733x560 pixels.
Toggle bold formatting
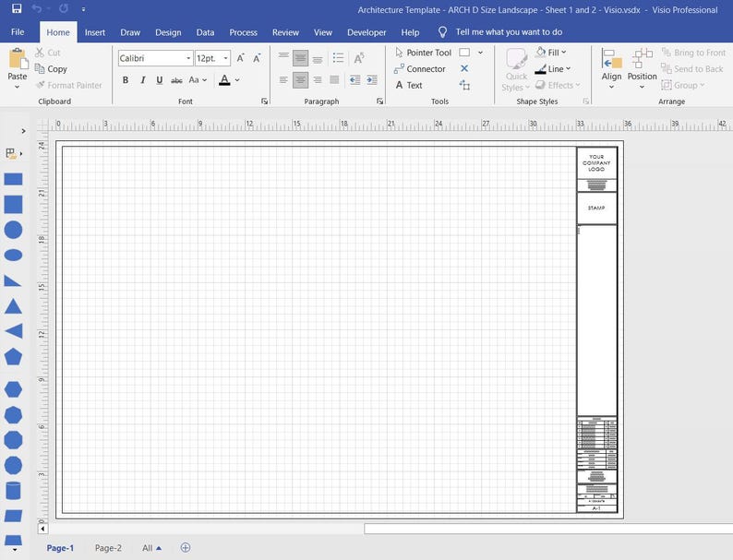tap(126, 80)
